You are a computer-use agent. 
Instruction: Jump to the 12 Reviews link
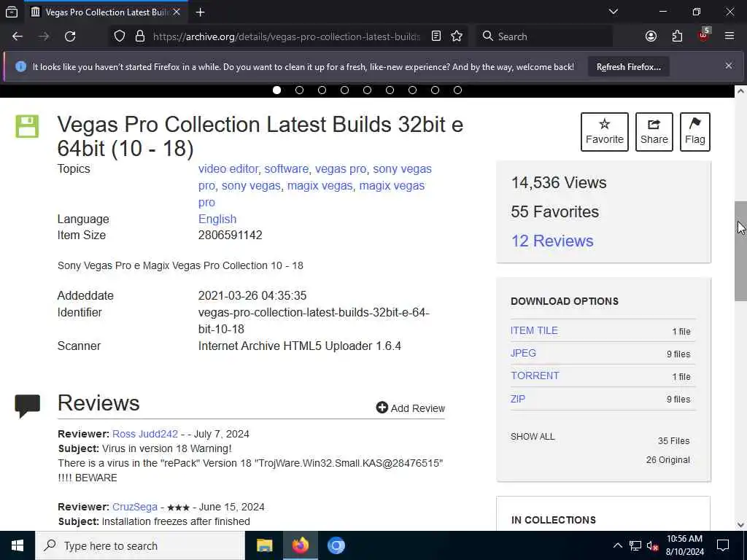click(552, 241)
